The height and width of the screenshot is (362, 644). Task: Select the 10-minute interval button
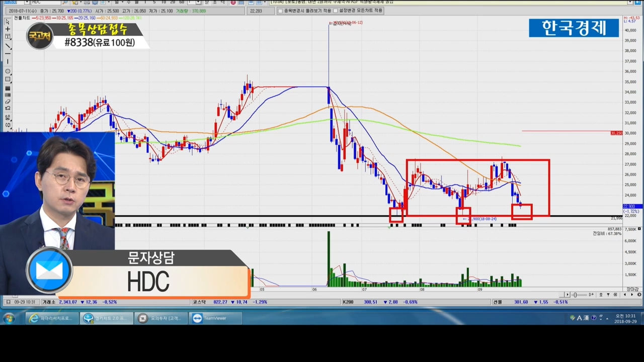pyautogui.click(x=164, y=2)
